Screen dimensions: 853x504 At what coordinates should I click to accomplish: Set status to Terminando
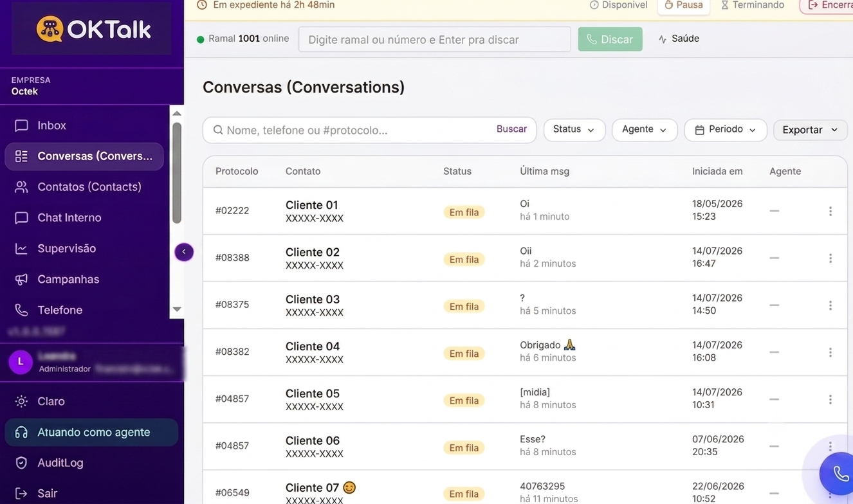752,5
